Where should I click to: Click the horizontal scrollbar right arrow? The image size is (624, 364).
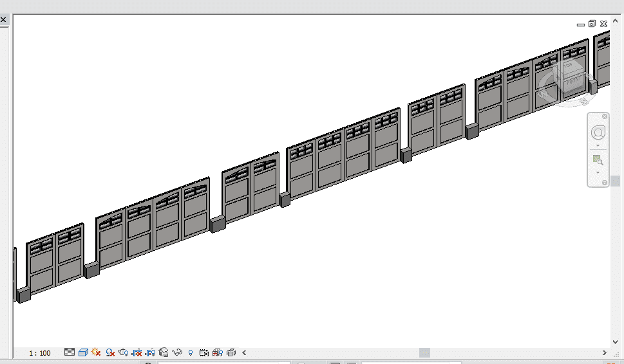pos(605,352)
